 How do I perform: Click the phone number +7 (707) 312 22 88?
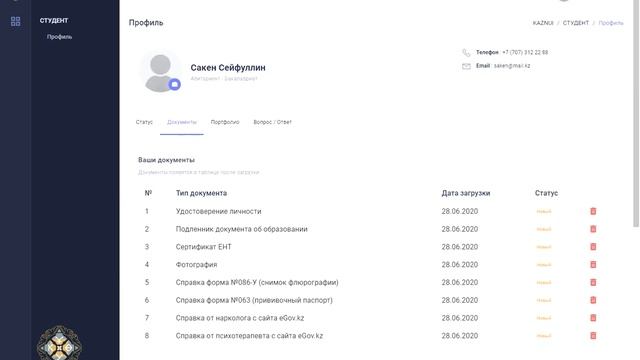tap(525, 52)
